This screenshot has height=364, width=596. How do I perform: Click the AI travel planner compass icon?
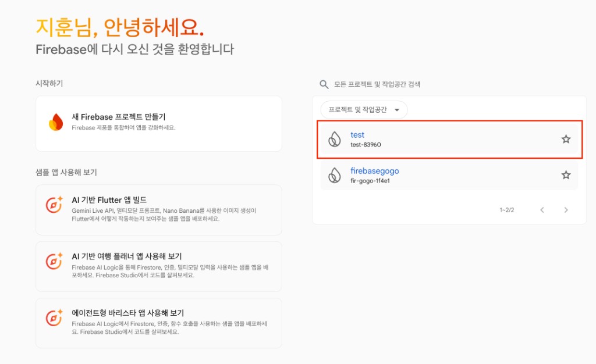coord(54,261)
